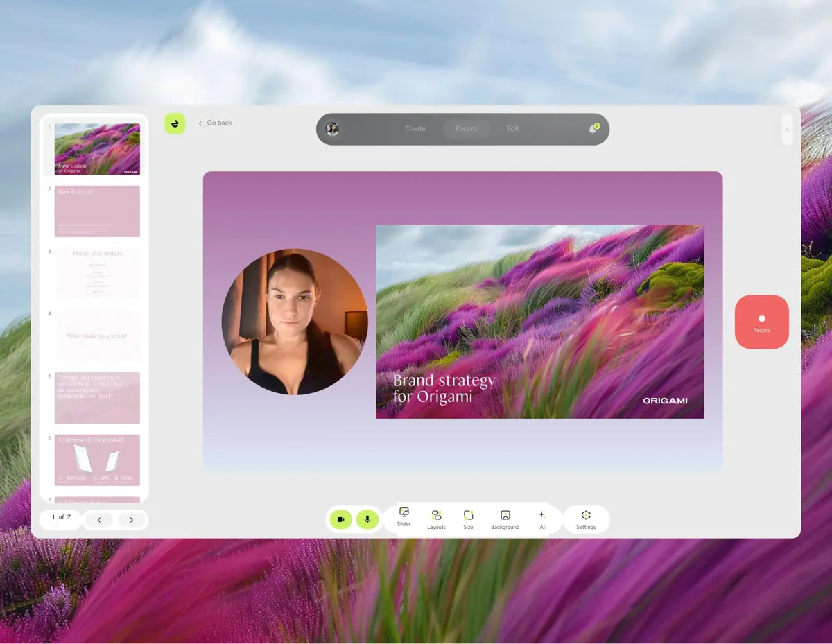Viewport: 832px width, 644px height.
Task: Open the Background tool
Action: (505, 519)
